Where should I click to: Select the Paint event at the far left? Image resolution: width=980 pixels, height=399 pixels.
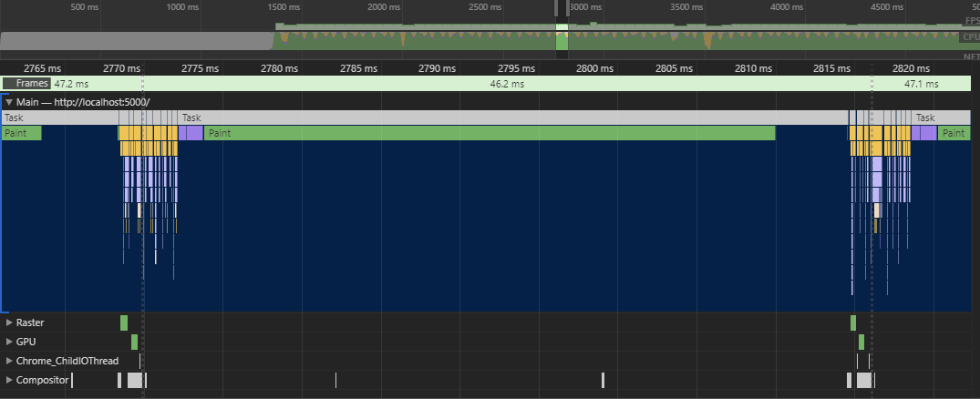[x=20, y=133]
